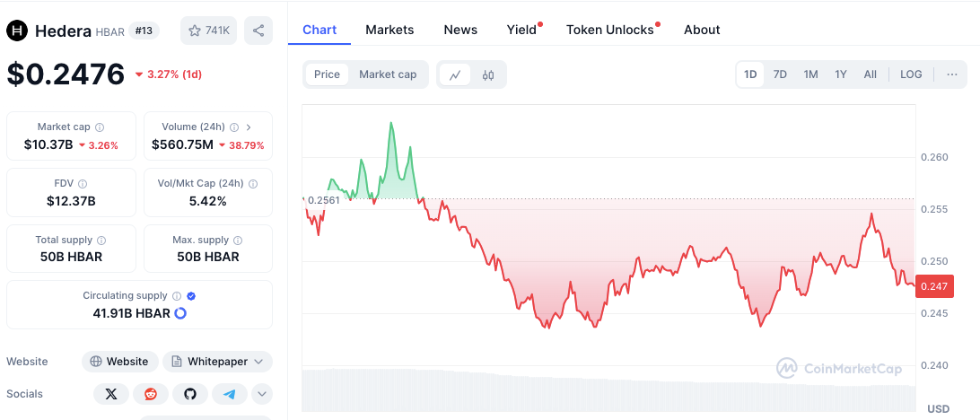This screenshot has width=980, height=420.
Task: Click the 5.42% Vol/Mkt Cap value
Action: pos(208,201)
